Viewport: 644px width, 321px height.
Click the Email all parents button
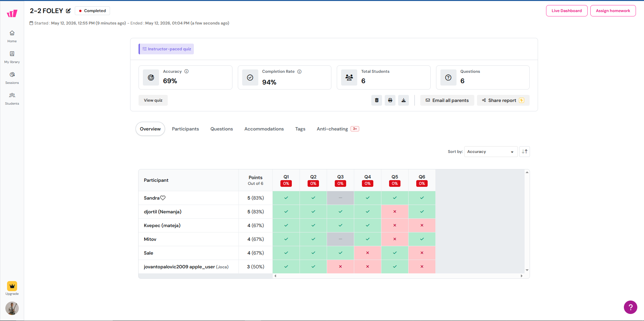coord(447,100)
